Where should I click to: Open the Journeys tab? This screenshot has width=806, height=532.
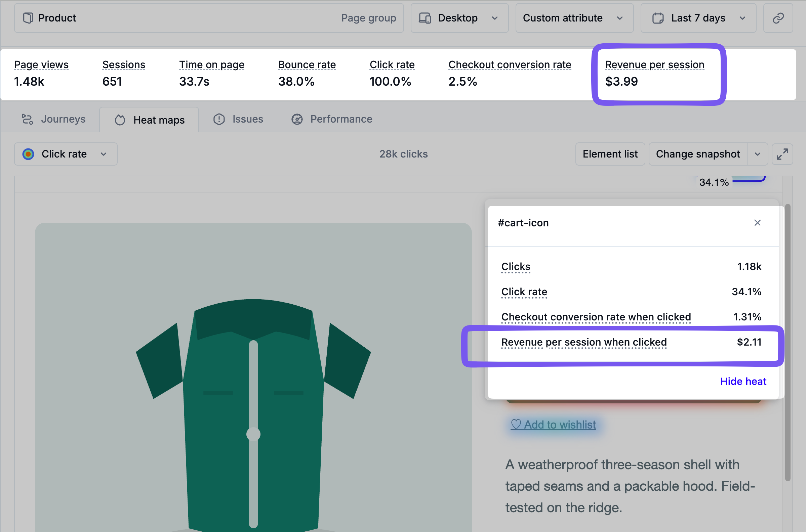54,119
